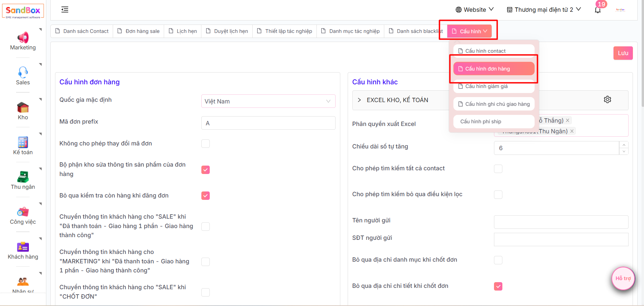Uncheck Bỏ qua kiểm tra còn hàng
Image resolution: width=644 pixels, height=306 pixels.
205,196
